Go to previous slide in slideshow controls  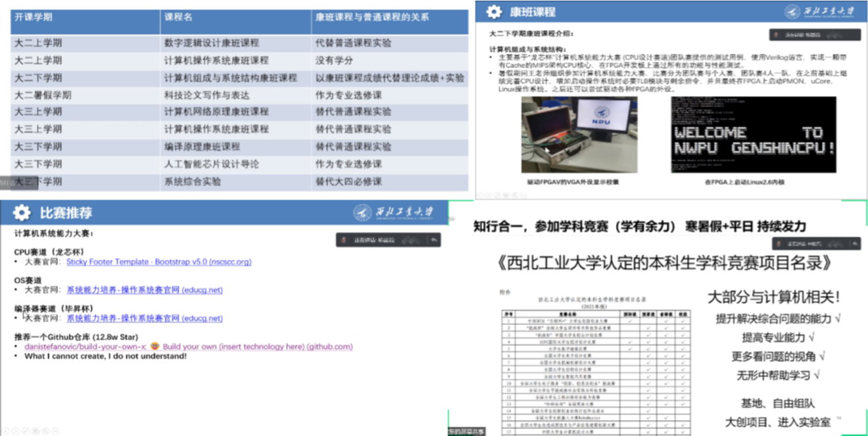pos(5,431)
